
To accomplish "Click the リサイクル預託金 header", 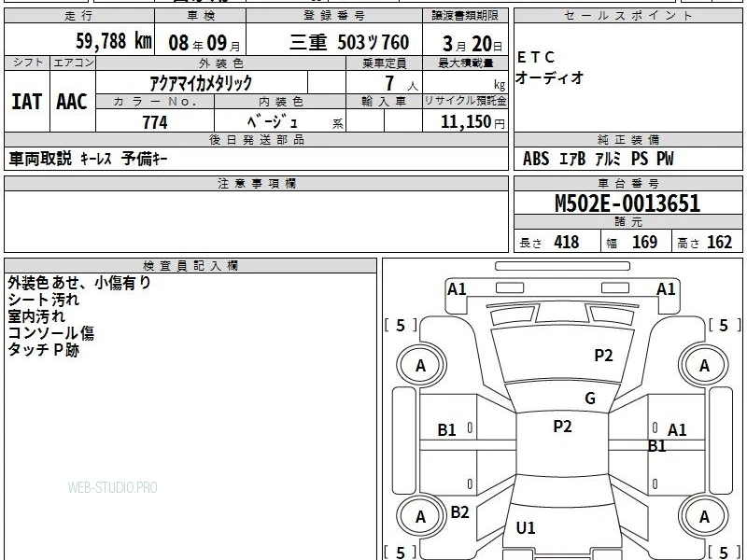I will pyautogui.click(x=465, y=101).
